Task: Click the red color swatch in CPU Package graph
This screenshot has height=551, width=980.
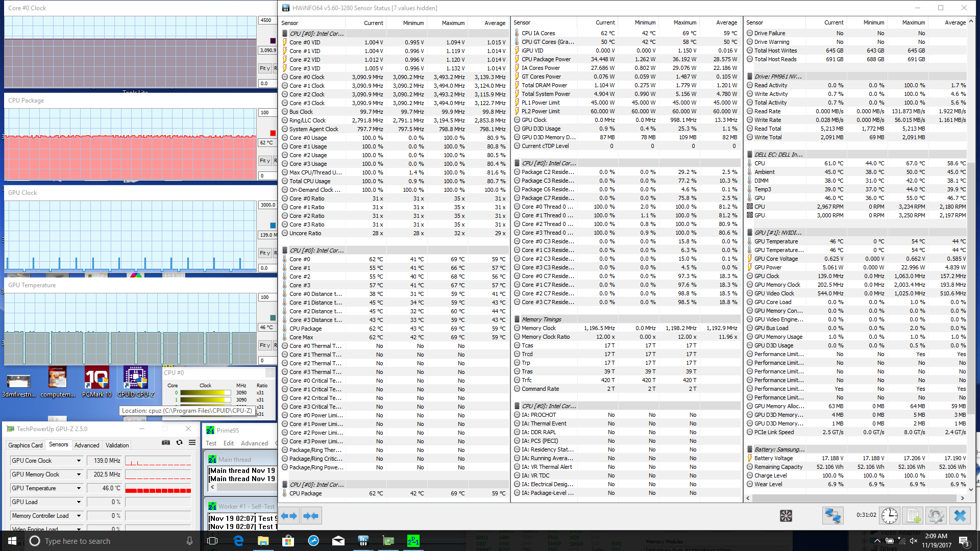Action: pos(273,133)
